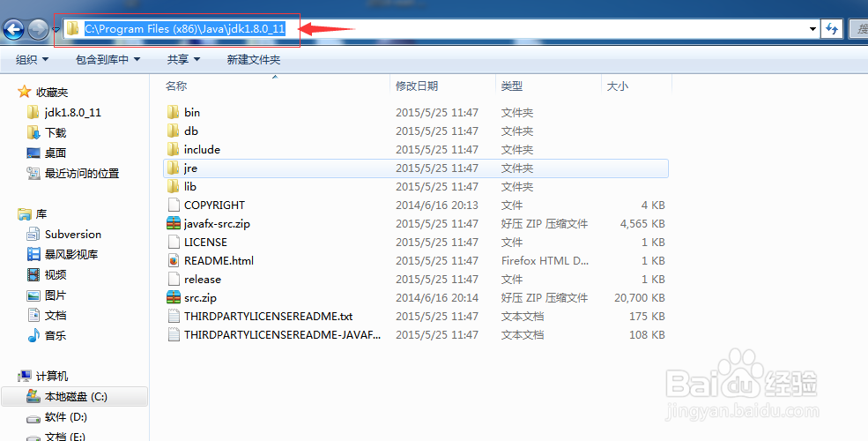Select the db folder icon

(x=174, y=131)
